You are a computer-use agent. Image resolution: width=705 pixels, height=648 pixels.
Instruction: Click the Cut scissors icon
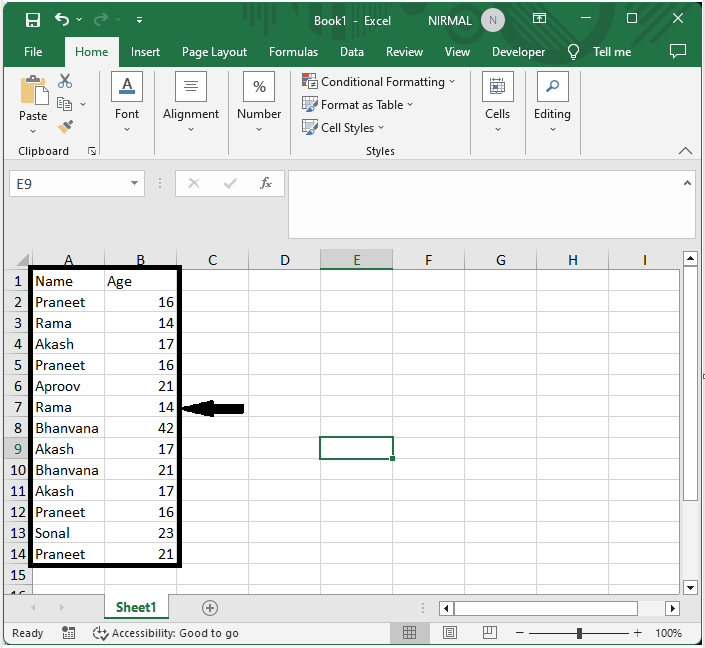[x=65, y=81]
